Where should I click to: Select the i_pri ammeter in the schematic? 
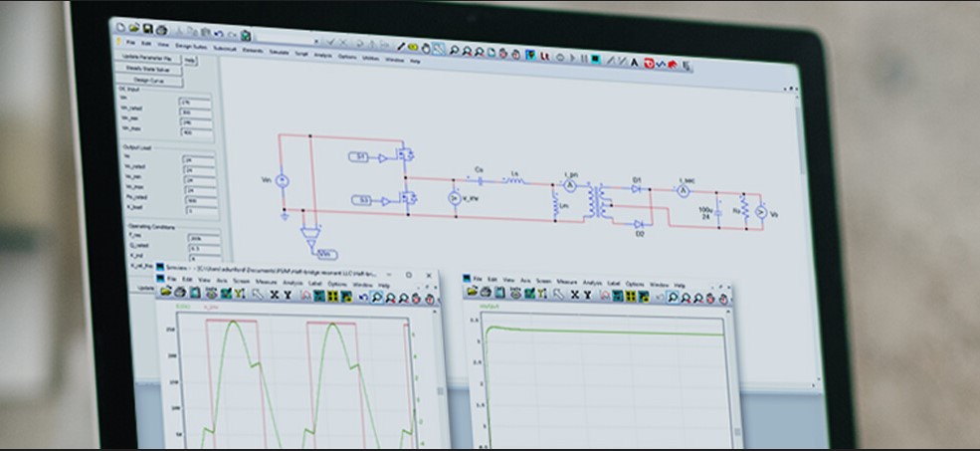point(569,185)
